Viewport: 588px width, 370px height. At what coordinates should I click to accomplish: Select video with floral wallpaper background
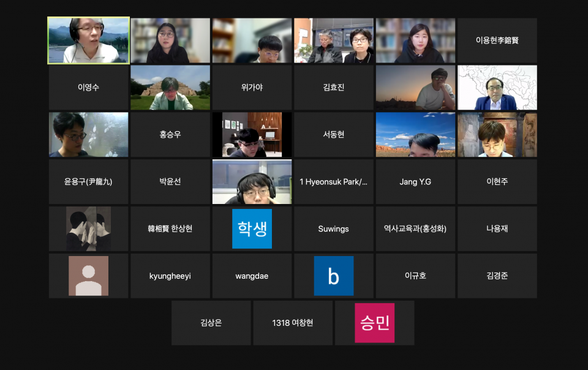[x=88, y=135]
